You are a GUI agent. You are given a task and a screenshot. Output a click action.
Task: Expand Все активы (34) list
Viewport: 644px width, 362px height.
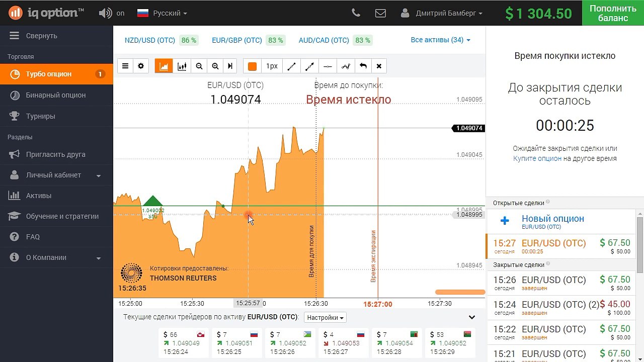pos(441,40)
